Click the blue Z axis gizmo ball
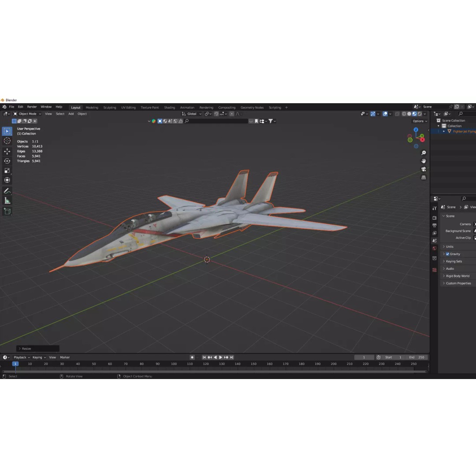The image size is (476, 476). [416, 130]
